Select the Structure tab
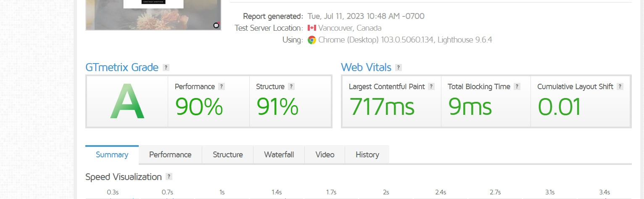644x199 pixels. [x=228, y=155]
